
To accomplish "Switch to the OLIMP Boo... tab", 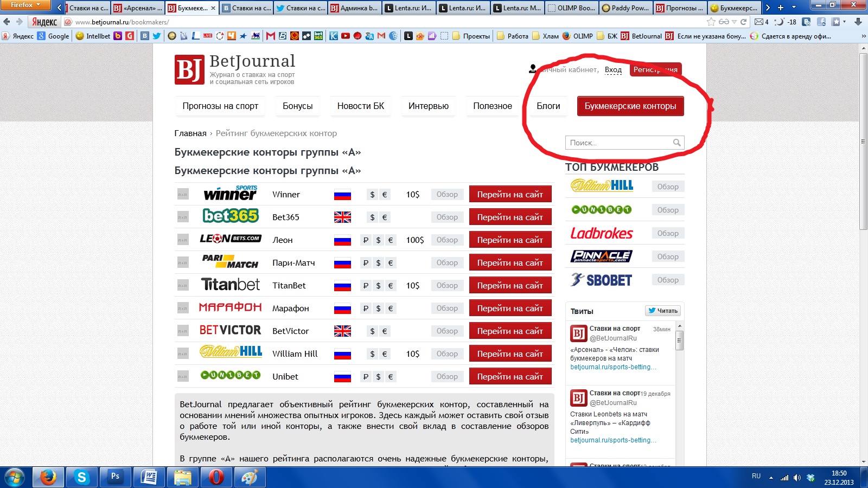I will point(571,8).
